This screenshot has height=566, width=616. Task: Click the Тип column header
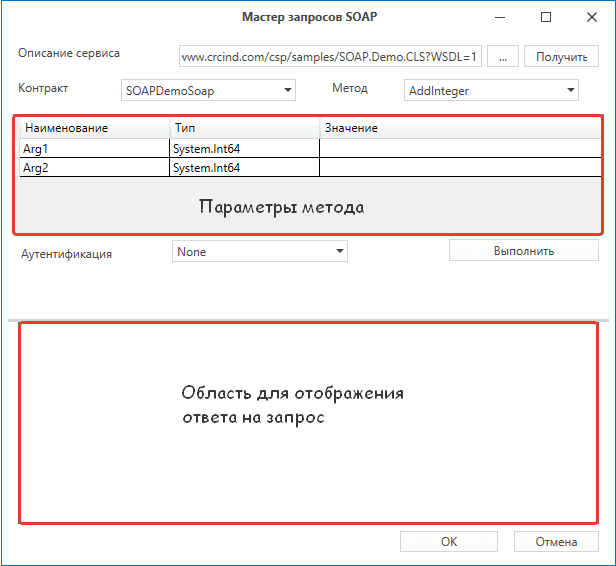pyautogui.click(x=244, y=129)
